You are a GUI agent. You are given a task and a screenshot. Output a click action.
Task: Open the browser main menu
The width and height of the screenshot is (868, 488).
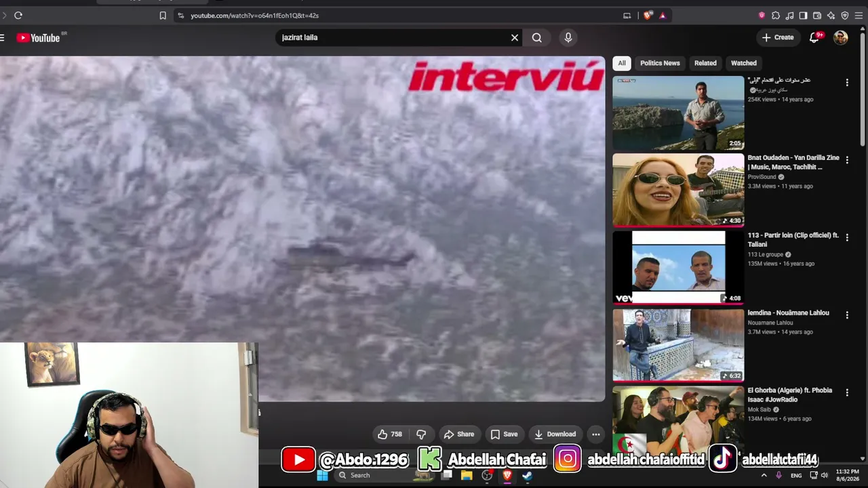click(x=859, y=16)
